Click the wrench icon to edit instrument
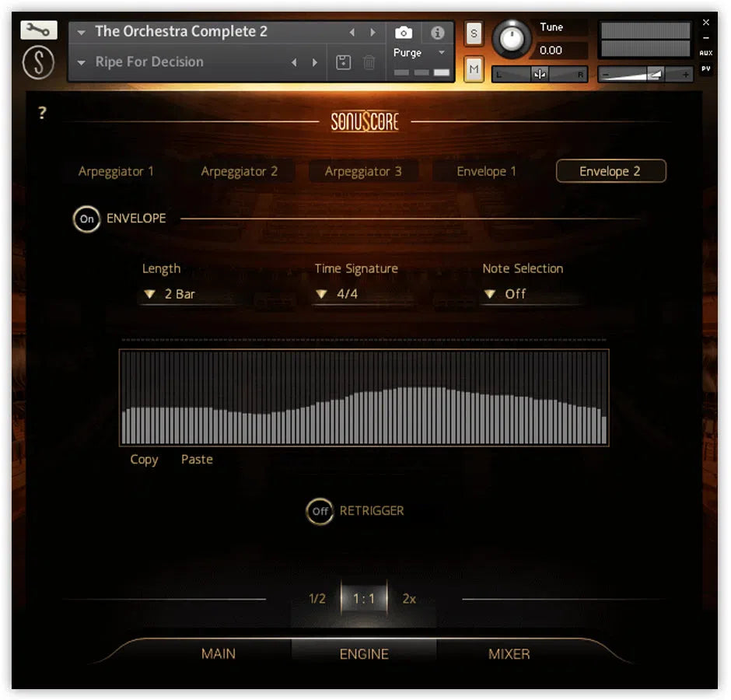The width and height of the screenshot is (731, 700). (x=37, y=30)
